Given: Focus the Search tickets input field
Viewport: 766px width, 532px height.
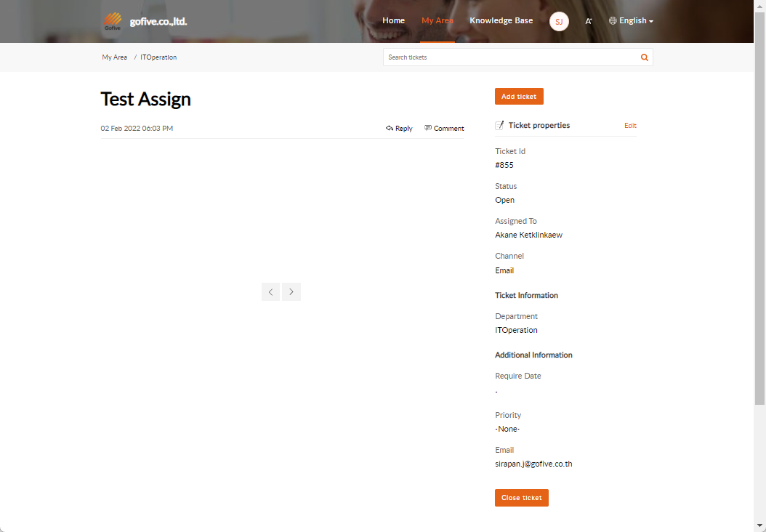Looking at the screenshot, I should pyautogui.click(x=509, y=57).
